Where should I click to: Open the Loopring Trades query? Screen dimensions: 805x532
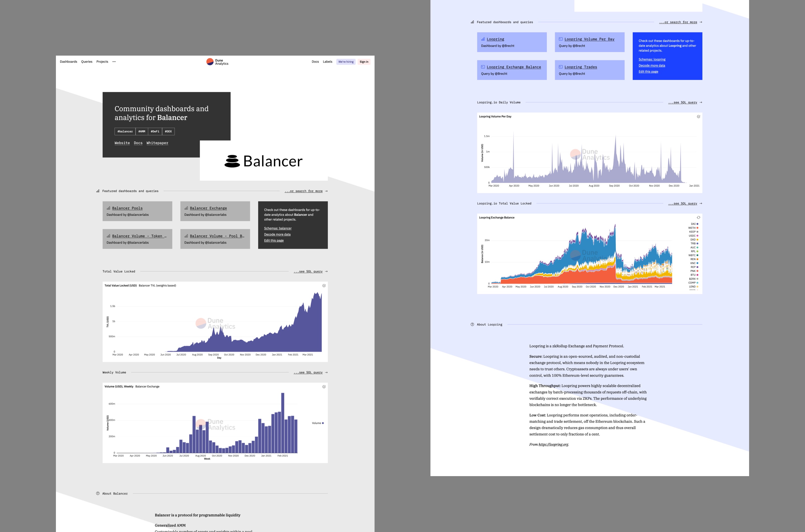tap(589, 70)
